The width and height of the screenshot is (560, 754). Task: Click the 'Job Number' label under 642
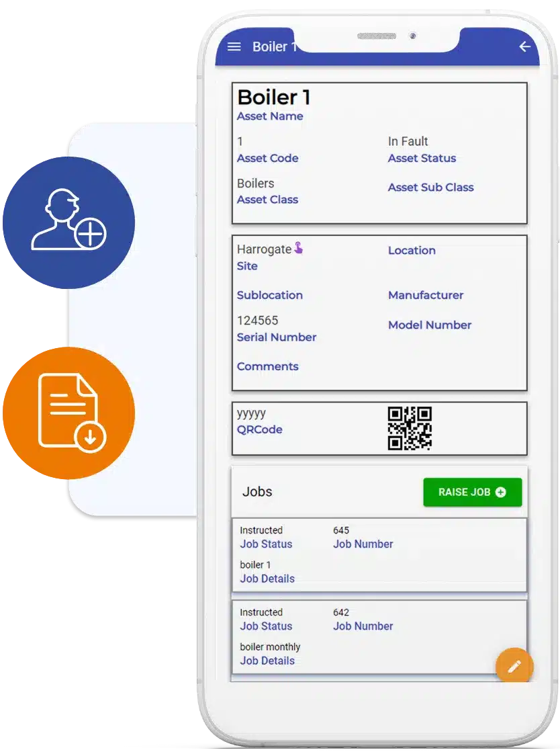point(363,626)
